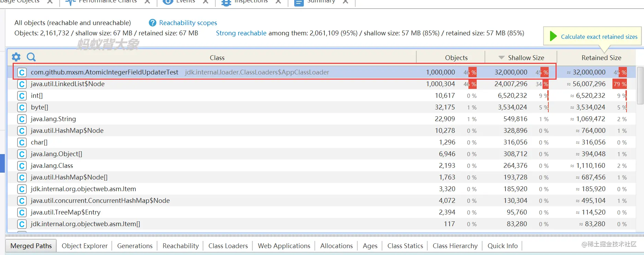Click the class icon for jdk.internal.org.objectweb.asm.Item row
Viewport: 644px width, 255px height.
(22, 189)
